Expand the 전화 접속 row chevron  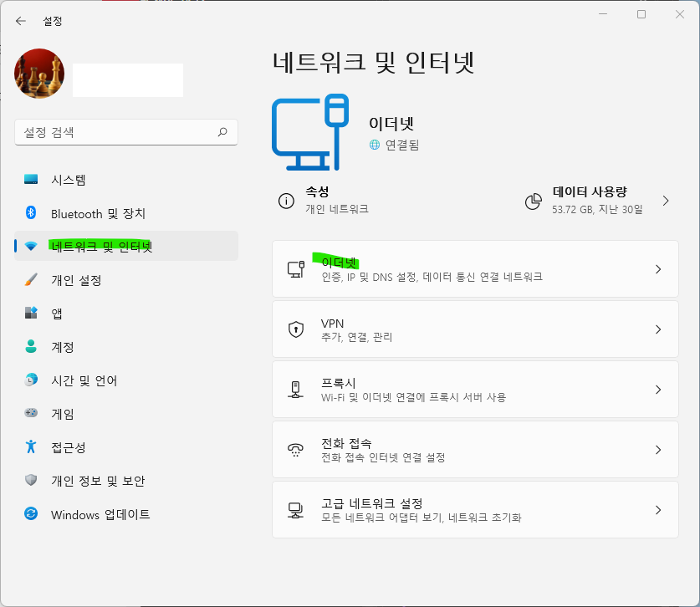click(x=658, y=450)
